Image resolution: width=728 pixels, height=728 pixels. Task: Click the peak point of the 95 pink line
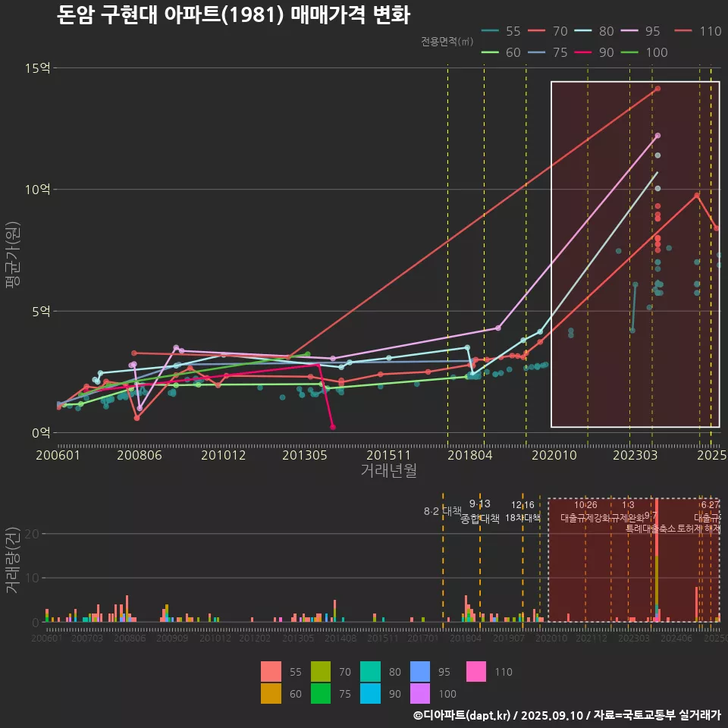pos(657,136)
